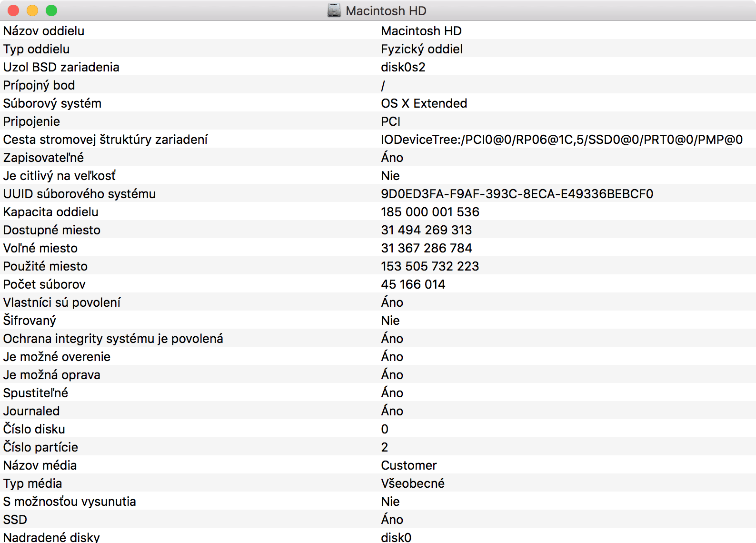Screen dimensions: 756x543
Task: Click the 'Kapacita oddielu' label
Action: (51, 212)
